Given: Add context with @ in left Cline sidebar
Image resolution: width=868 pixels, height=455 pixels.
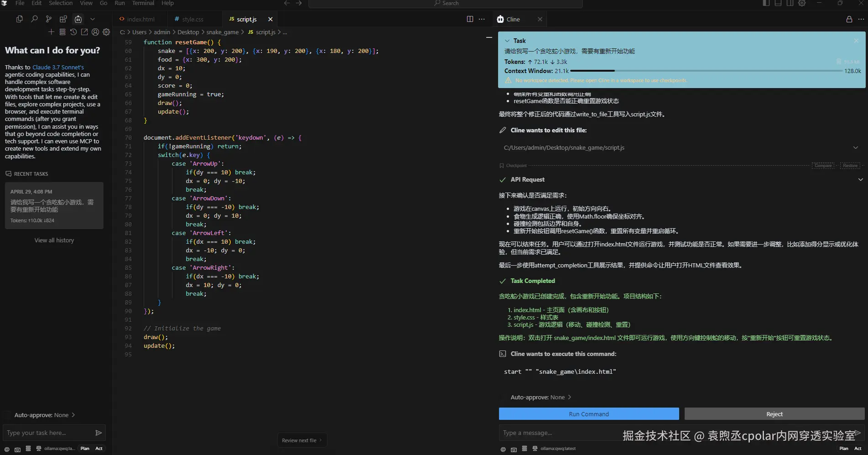Looking at the screenshot, I should (x=7, y=449).
